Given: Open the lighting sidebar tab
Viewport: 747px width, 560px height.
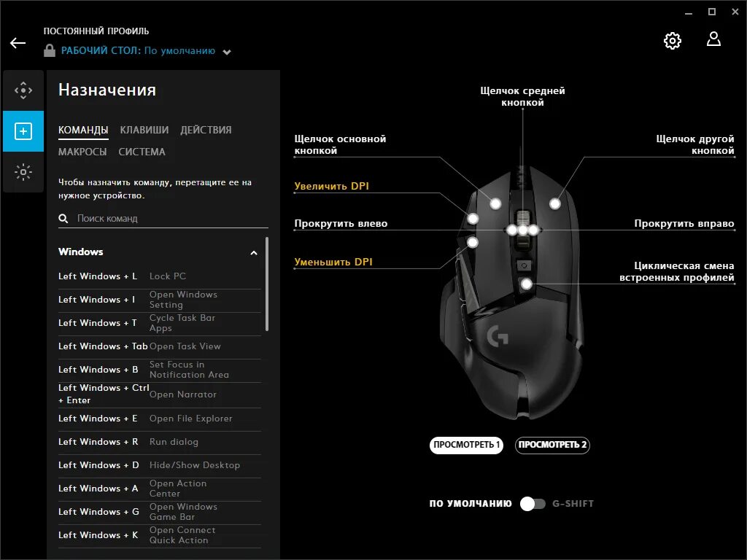Looking at the screenshot, I should pyautogui.click(x=23, y=172).
